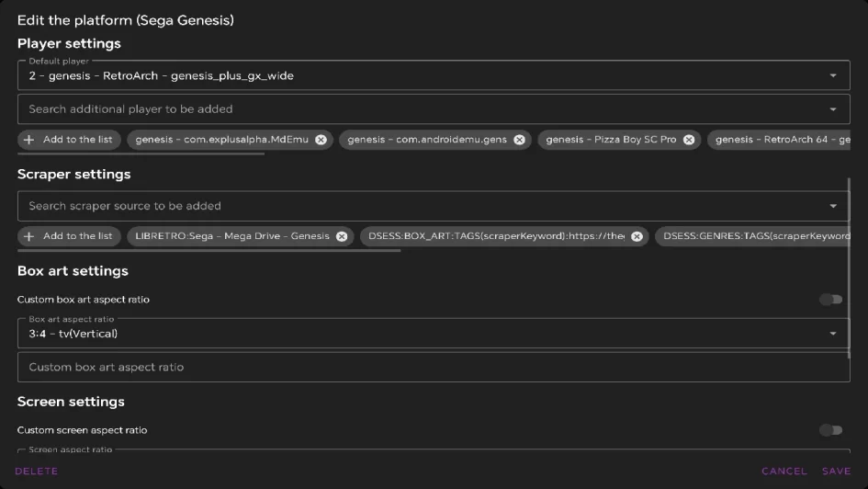Enable custom box art aspect ratio
This screenshot has height=489, width=868.
tap(830, 300)
